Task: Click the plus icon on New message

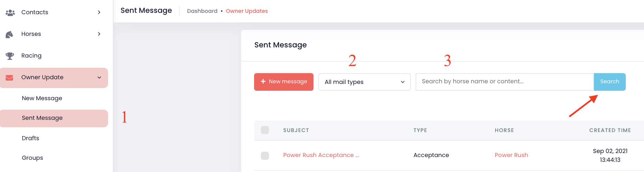Action: coord(263,82)
